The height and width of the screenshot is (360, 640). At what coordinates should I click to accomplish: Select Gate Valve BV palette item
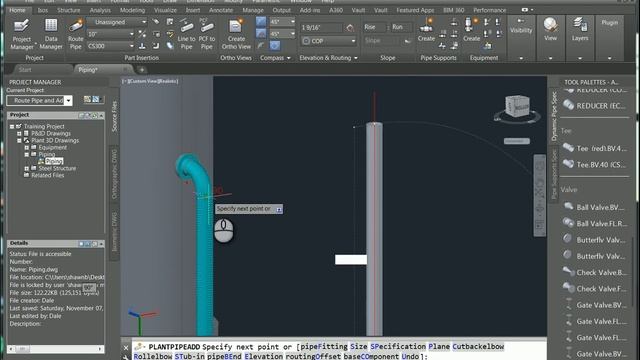(x=595, y=305)
